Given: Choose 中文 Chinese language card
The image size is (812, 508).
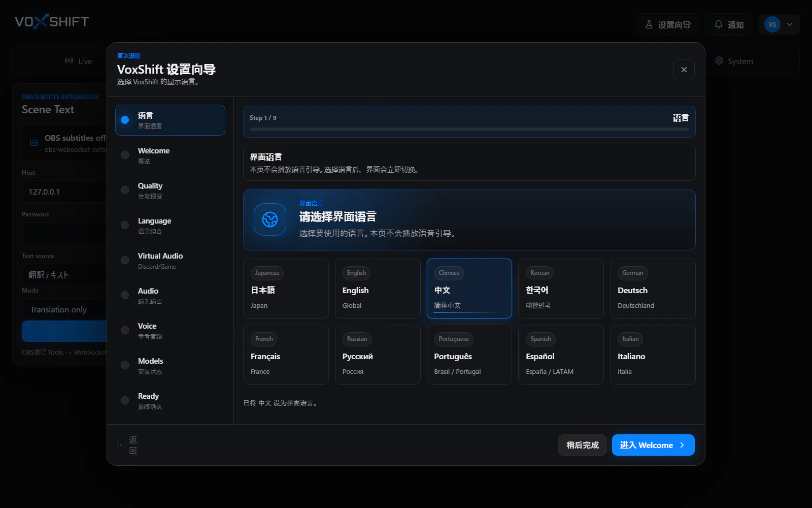Looking at the screenshot, I should click(469, 289).
